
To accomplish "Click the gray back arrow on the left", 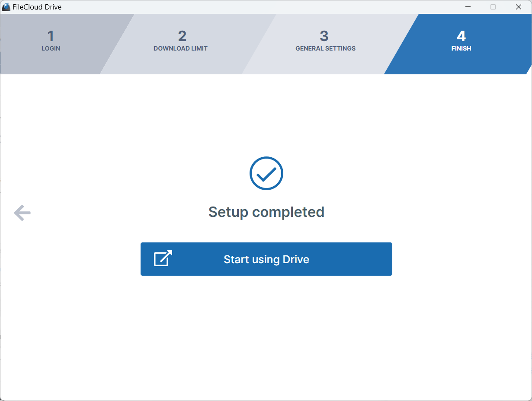I will coord(22,213).
